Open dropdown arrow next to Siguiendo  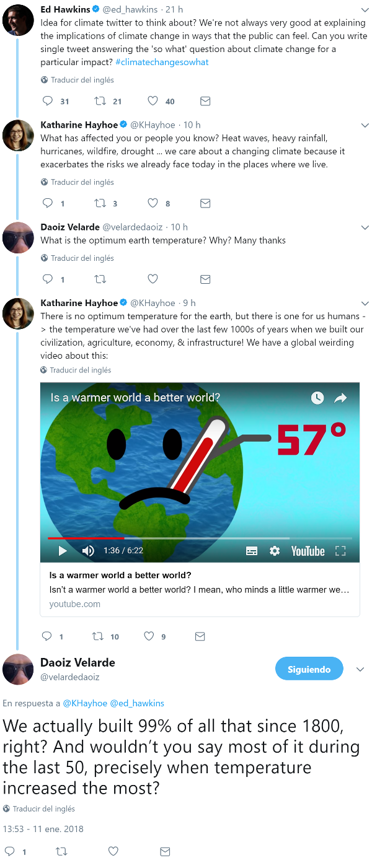click(360, 669)
